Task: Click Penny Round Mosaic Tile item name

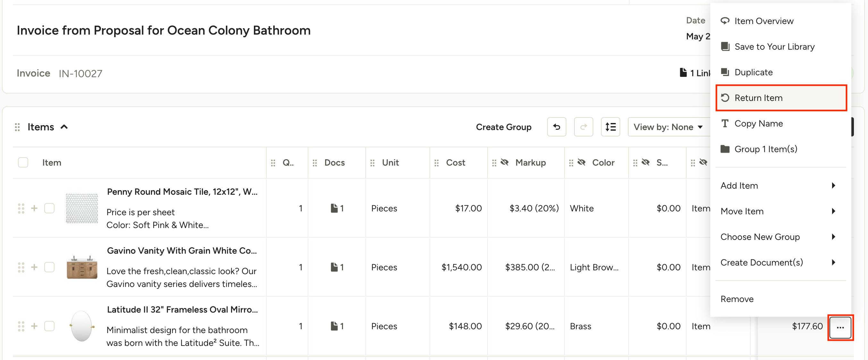Action: point(182,192)
